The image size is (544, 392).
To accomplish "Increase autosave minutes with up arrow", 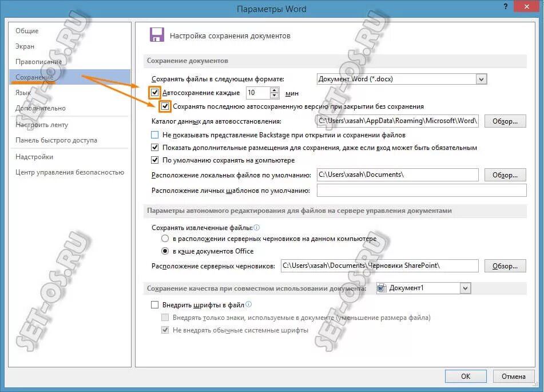I will coord(275,90).
